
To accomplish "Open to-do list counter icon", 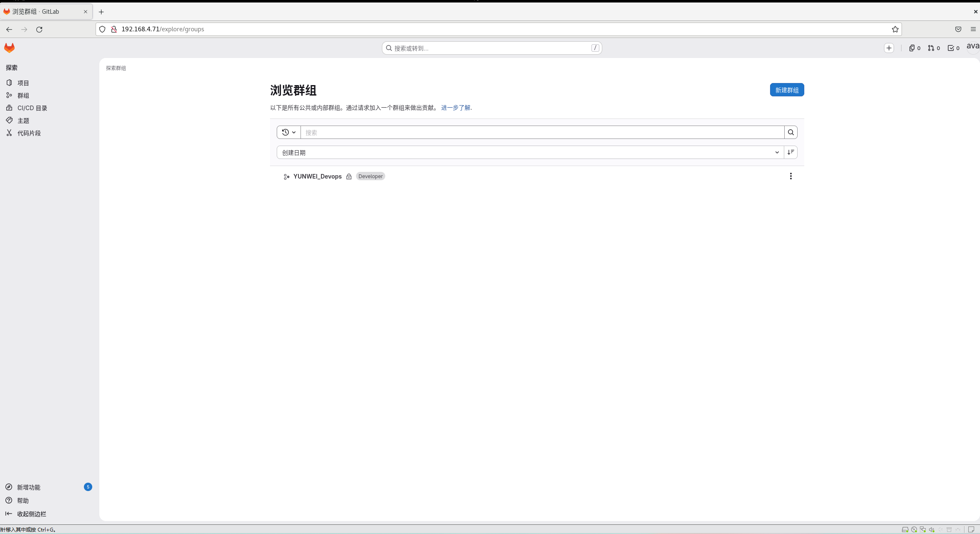I will (x=953, y=48).
